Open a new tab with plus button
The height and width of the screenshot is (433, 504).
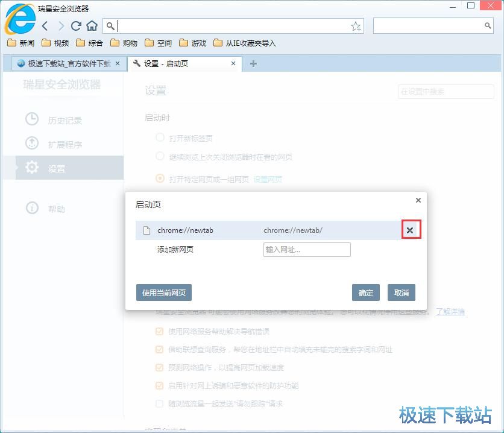tap(253, 64)
